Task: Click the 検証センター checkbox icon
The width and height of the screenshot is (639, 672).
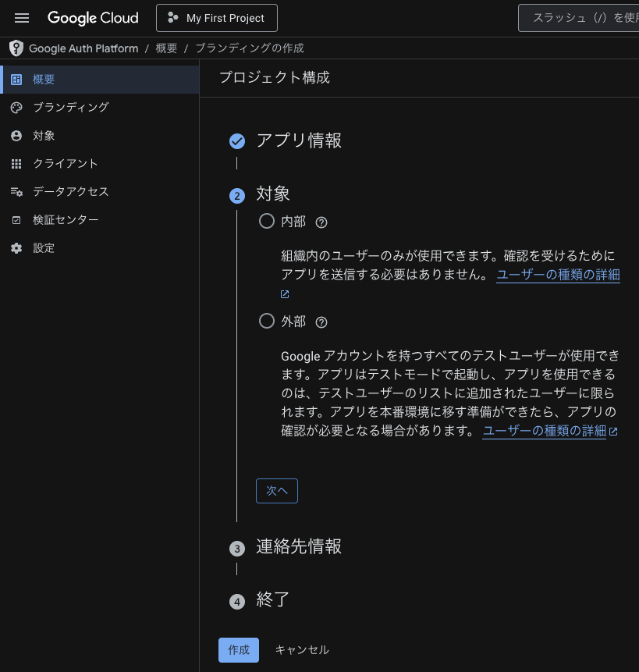Action: point(16,220)
